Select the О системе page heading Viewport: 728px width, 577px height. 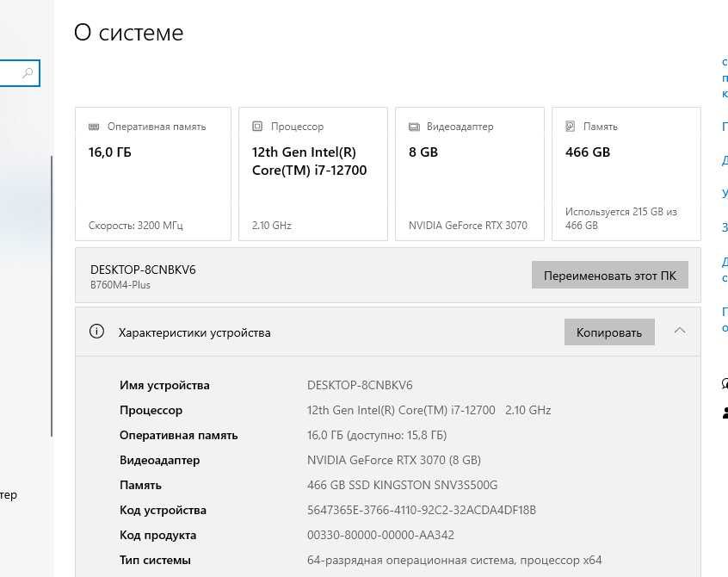(x=129, y=33)
